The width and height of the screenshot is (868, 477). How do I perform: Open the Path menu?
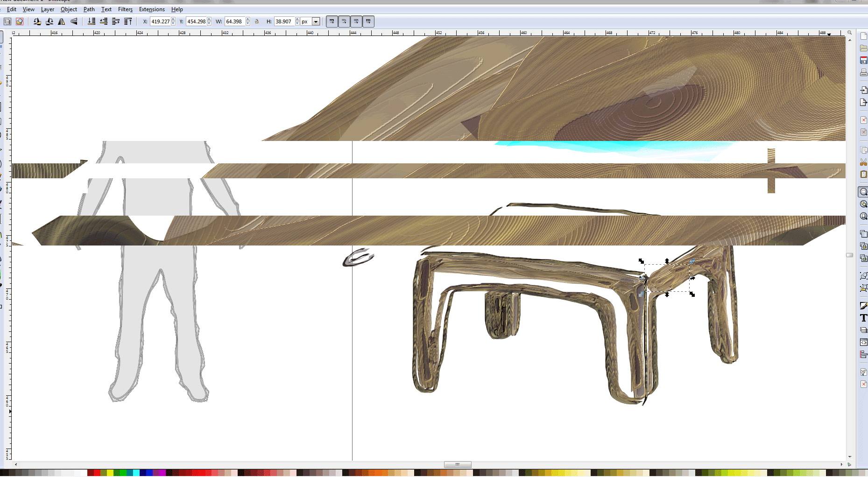coord(89,9)
